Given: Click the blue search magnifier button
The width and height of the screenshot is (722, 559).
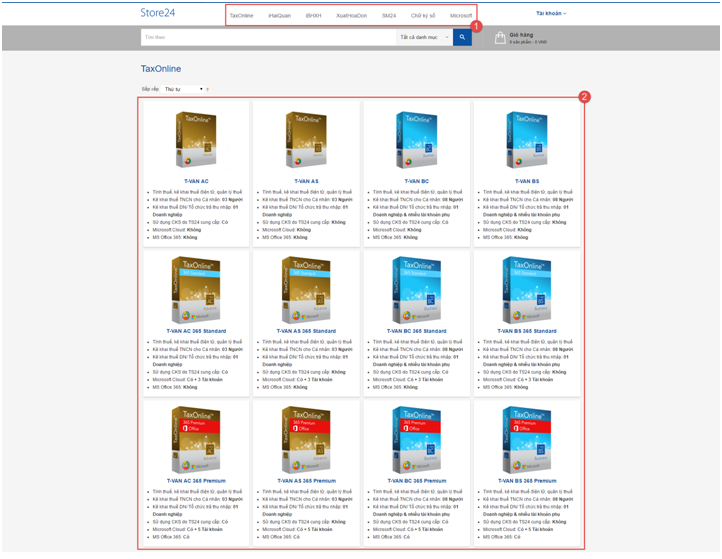Looking at the screenshot, I should [x=462, y=37].
